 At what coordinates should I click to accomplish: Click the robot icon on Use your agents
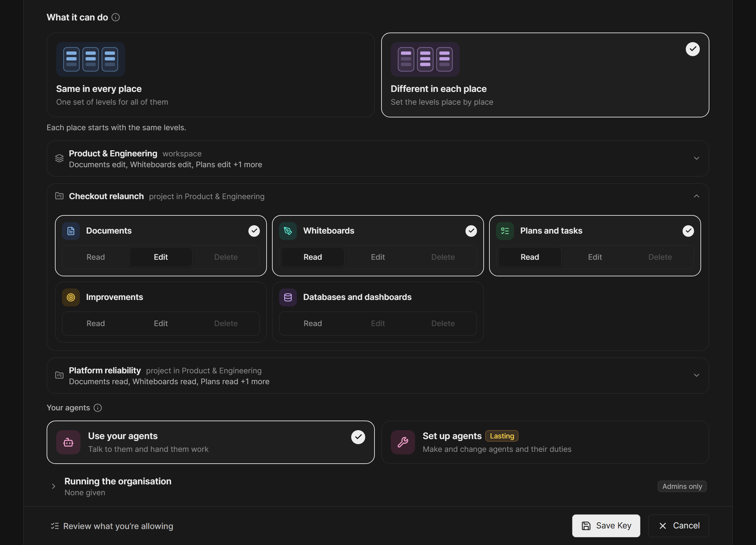(68, 442)
